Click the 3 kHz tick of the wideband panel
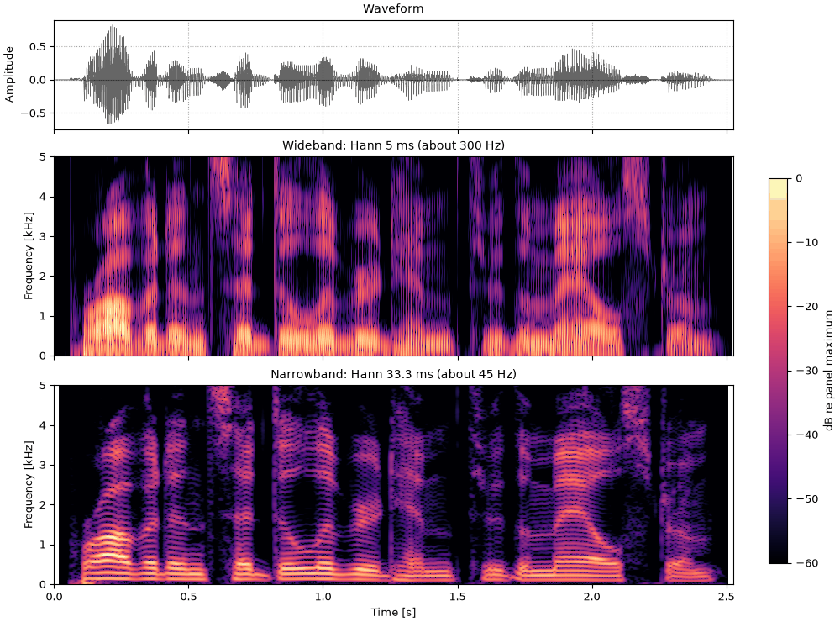Viewport: 840px width, 622px height. (44, 236)
